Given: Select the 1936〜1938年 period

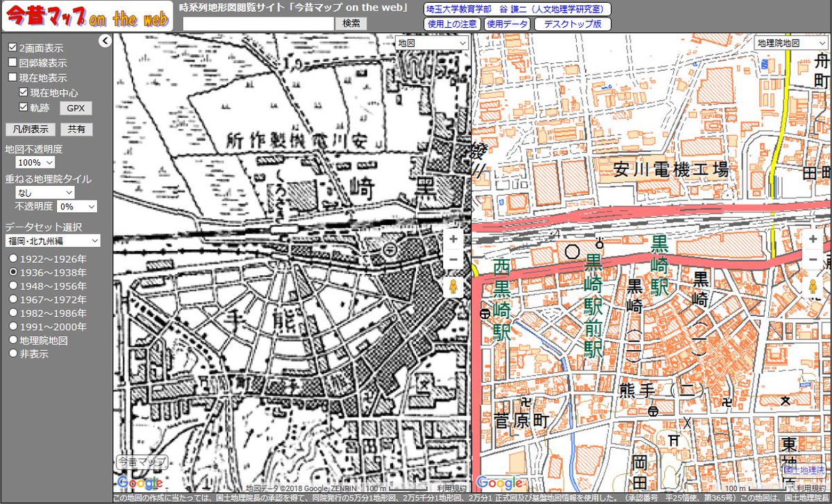Looking at the screenshot, I should (x=12, y=272).
